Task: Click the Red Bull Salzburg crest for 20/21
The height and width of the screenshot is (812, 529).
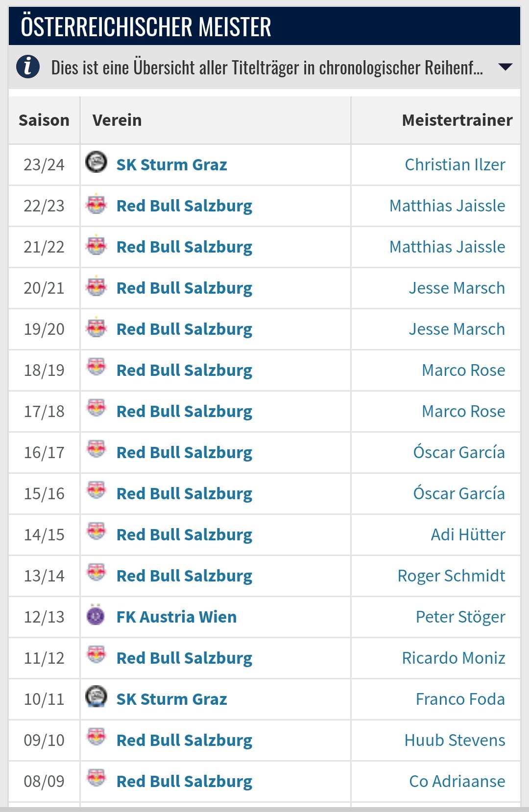Action: (96, 286)
